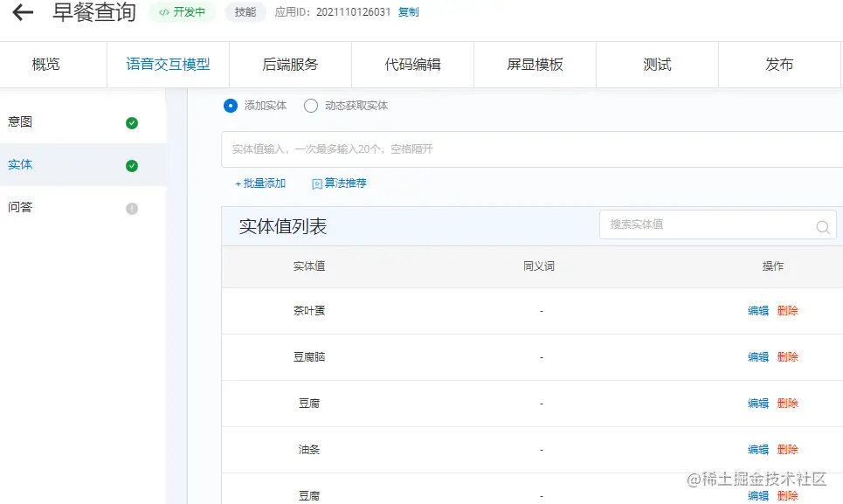Click the 豆腐脑 entity value cell

pos(309,356)
